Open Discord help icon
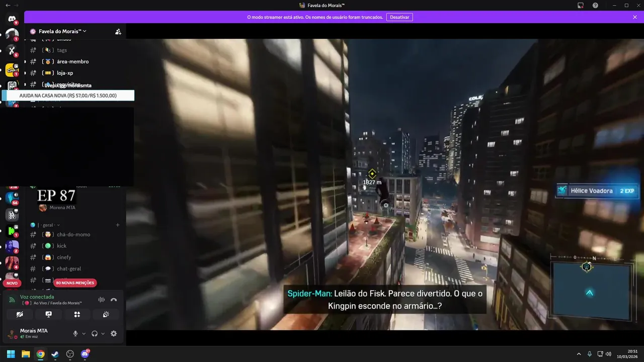This screenshot has width=644, height=362. (x=595, y=5)
